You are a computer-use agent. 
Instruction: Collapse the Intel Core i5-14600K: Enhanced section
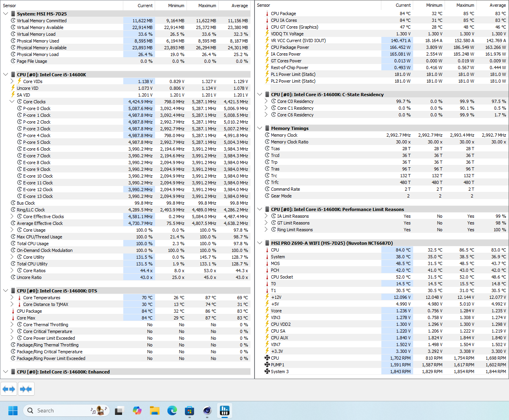point(6,372)
